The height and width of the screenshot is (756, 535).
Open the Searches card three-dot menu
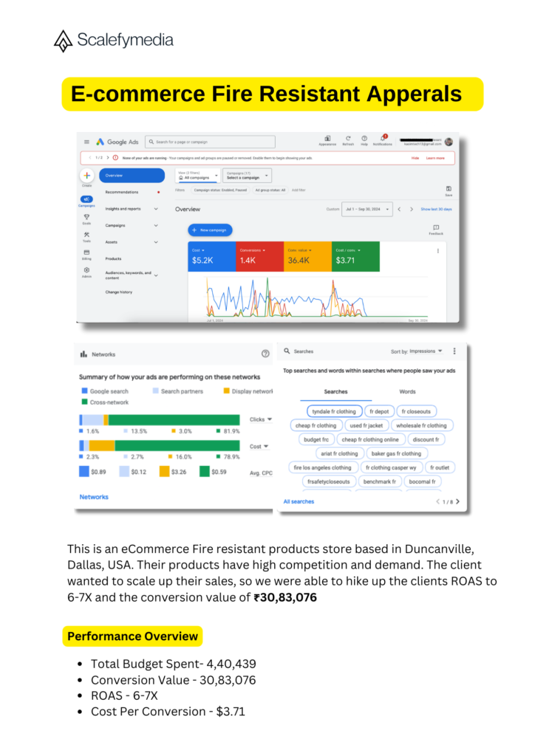[454, 351]
